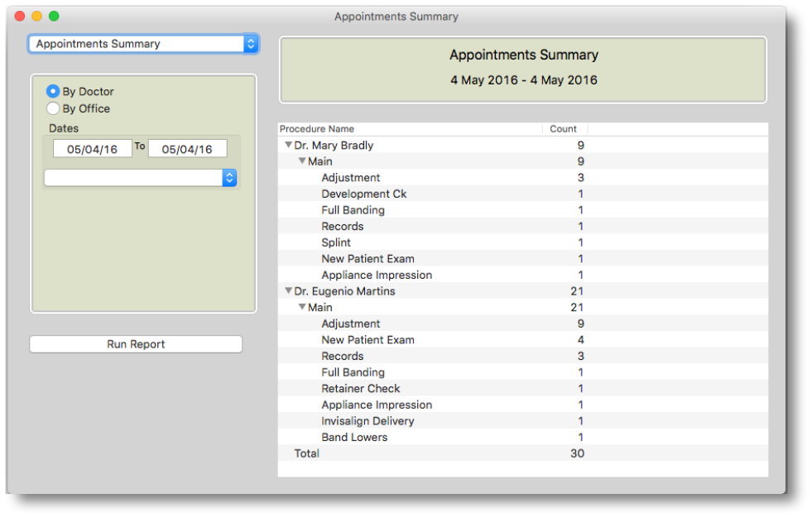Open the empty dropdown under the dates

(x=141, y=178)
